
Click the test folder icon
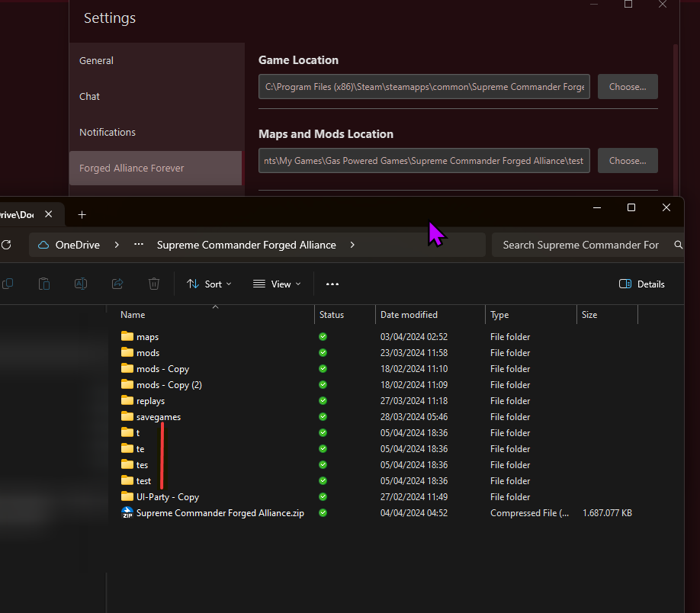[x=127, y=480]
